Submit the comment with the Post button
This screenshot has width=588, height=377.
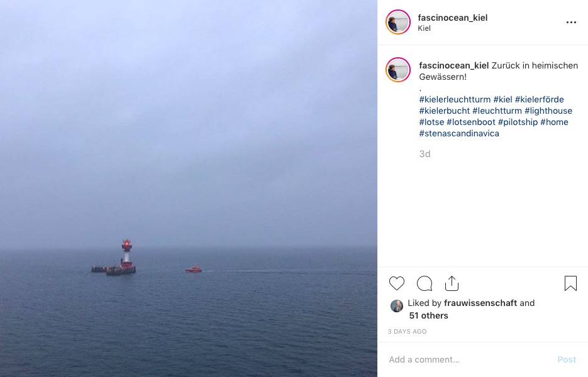coord(567,359)
